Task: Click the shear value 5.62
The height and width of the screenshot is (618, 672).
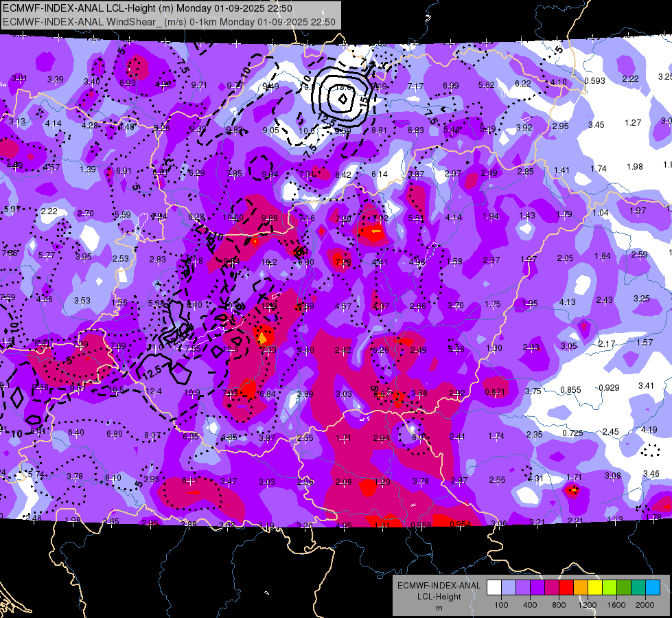Action: (x=487, y=85)
